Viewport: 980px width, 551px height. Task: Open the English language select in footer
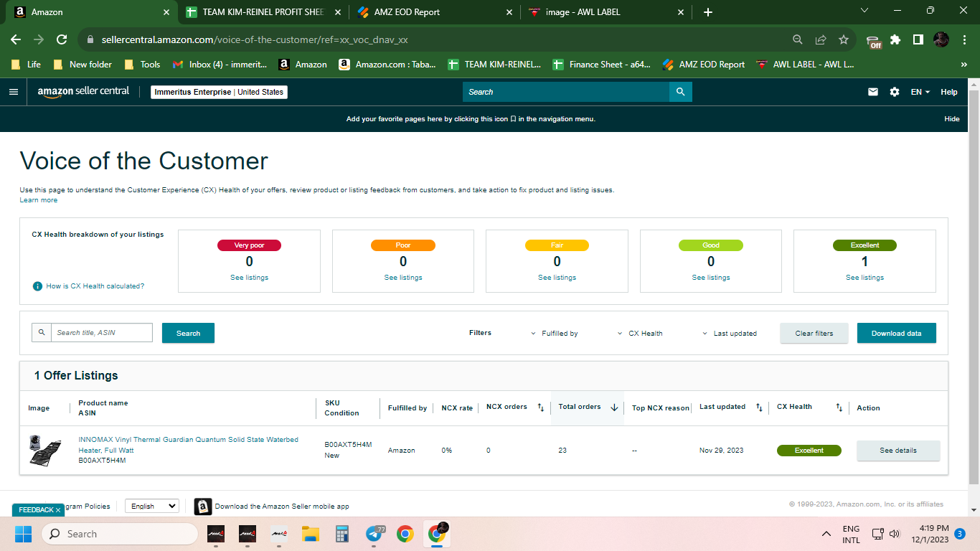152,506
